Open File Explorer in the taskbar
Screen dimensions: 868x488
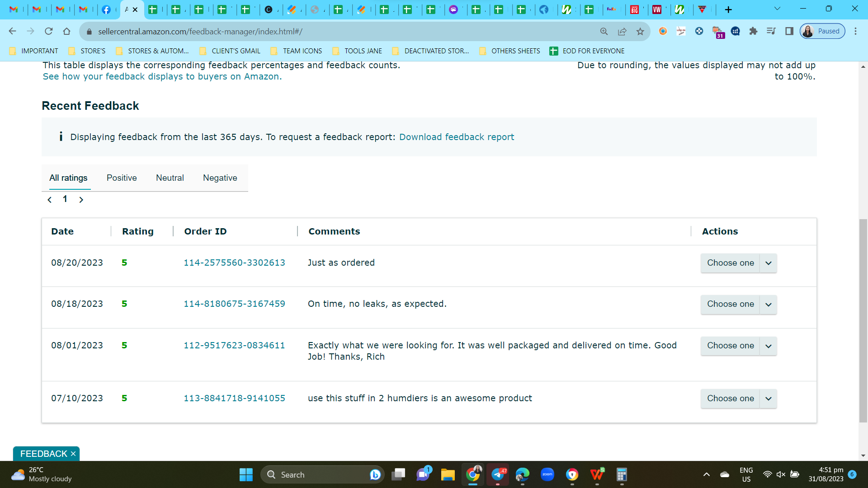(x=448, y=474)
